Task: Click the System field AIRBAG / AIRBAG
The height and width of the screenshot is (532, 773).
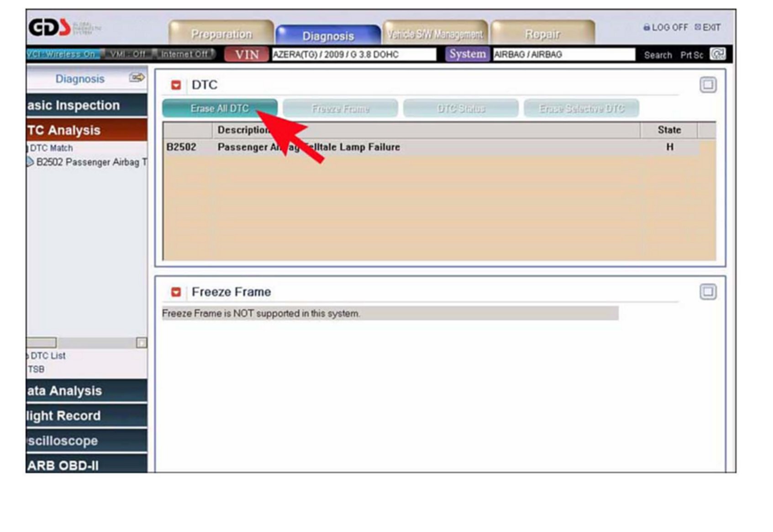Action: (x=563, y=55)
